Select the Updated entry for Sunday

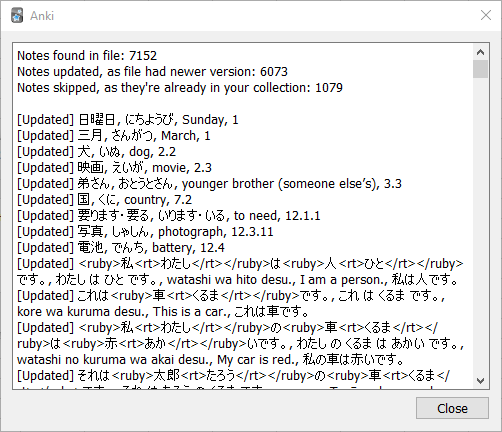tap(128, 120)
